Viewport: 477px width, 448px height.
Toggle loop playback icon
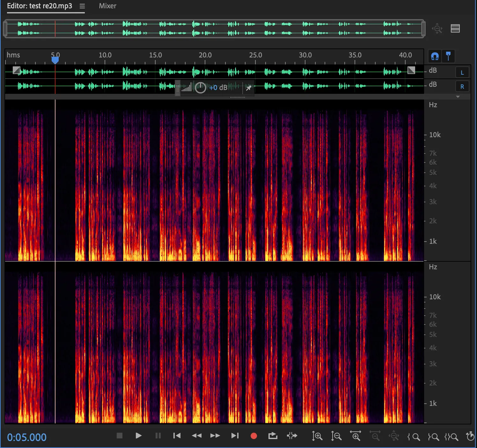273,436
